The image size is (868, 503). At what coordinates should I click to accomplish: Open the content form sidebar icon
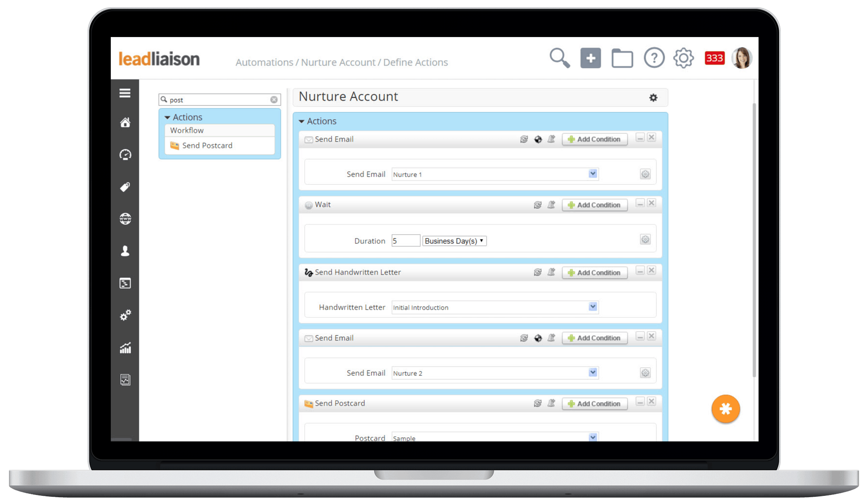[125, 283]
